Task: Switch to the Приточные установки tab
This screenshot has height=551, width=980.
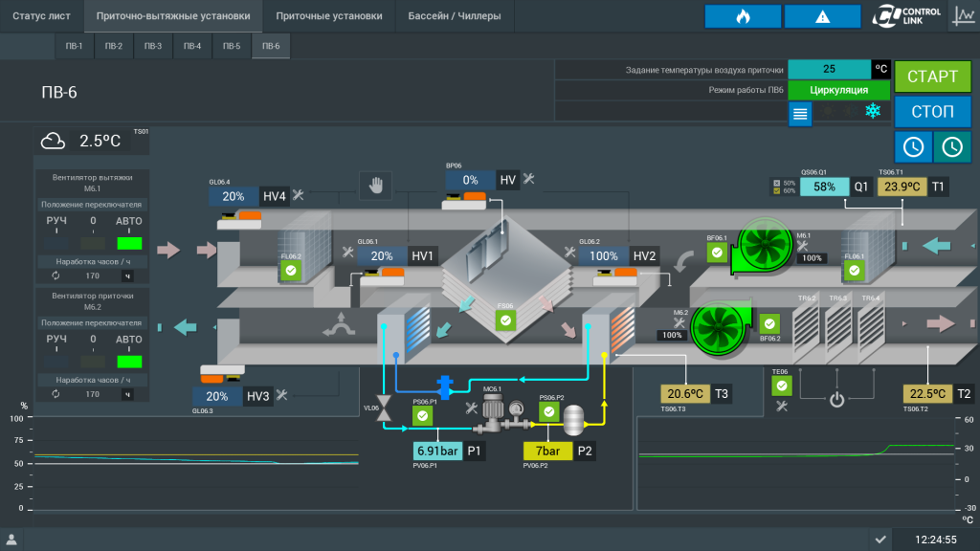Action: tap(329, 16)
